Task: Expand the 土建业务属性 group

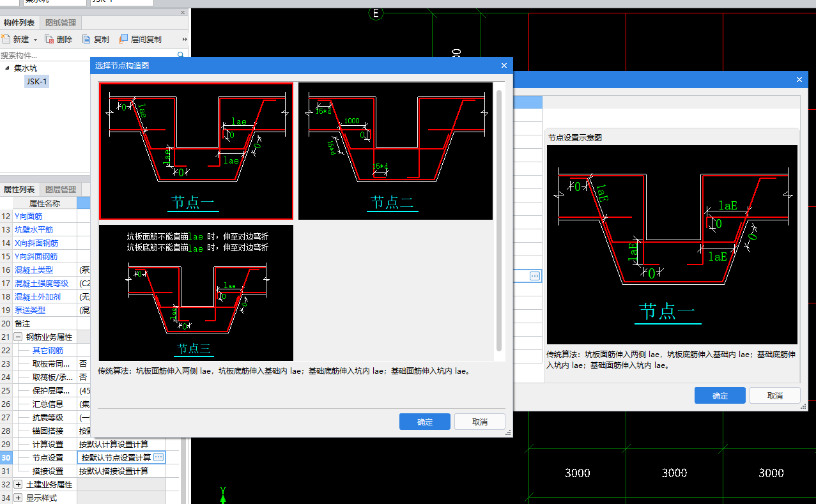Action: (x=18, y=484)
